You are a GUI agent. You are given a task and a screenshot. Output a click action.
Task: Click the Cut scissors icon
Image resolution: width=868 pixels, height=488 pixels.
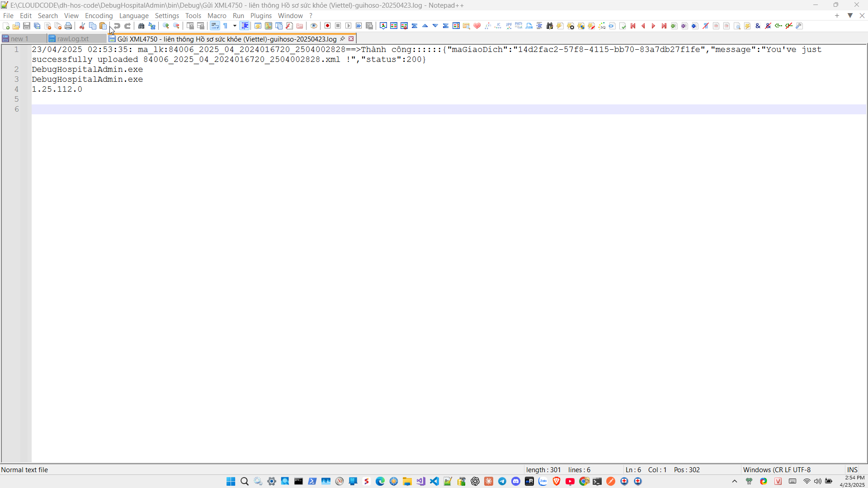click(82, 26)
